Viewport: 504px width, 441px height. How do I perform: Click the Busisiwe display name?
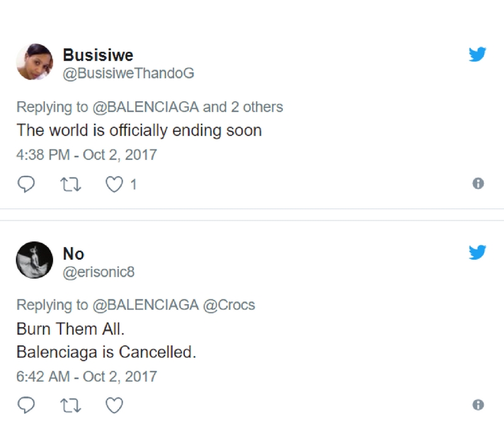click(98, 55)
